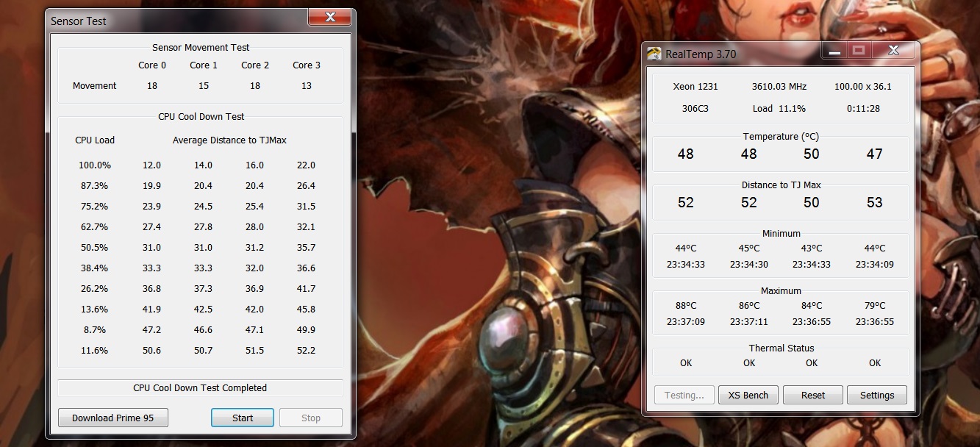The width and height of the screenshot is (980, 447).
Task: Click maximum temperature 86°C
Action: [749, 305]
